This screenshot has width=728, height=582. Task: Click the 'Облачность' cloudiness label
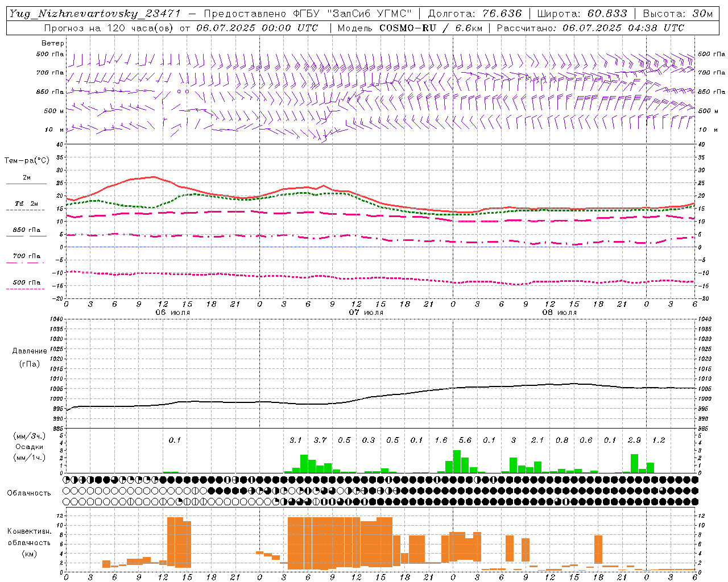[x=29, y=493]
